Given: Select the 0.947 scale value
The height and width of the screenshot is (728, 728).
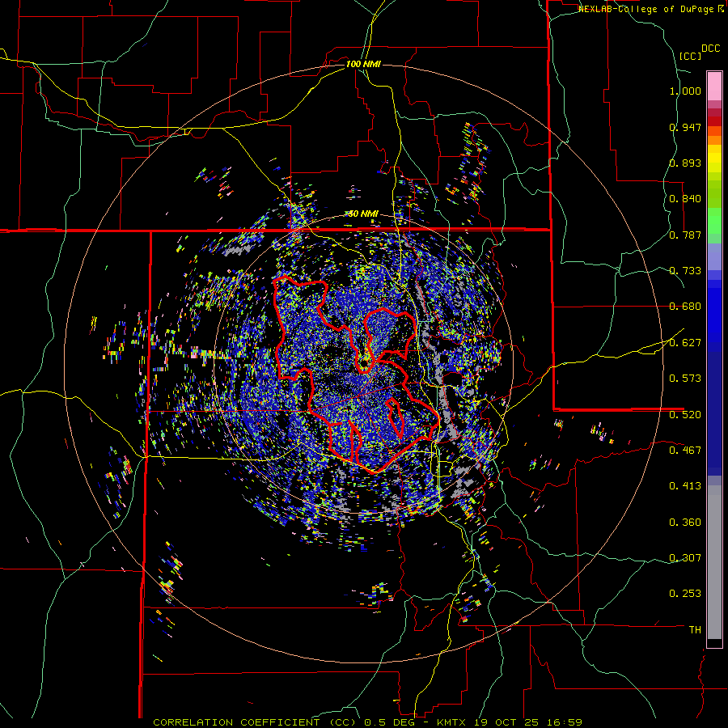Looking at the screenshot, I should tap(685, 127).
